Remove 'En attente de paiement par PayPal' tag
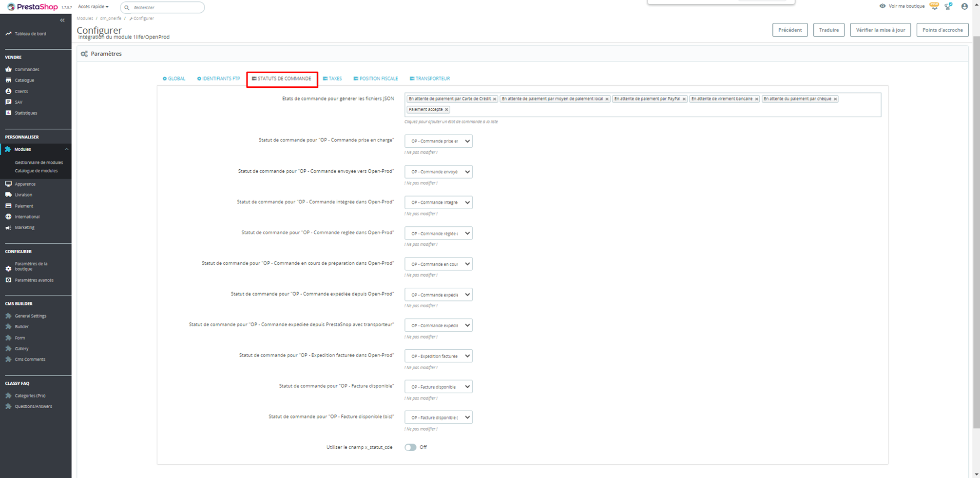Screen dimensions: 980x478 coord(684,99)
